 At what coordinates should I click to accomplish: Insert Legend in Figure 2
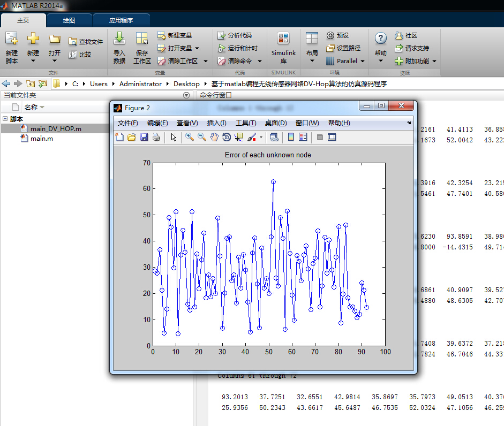[303, 137]
